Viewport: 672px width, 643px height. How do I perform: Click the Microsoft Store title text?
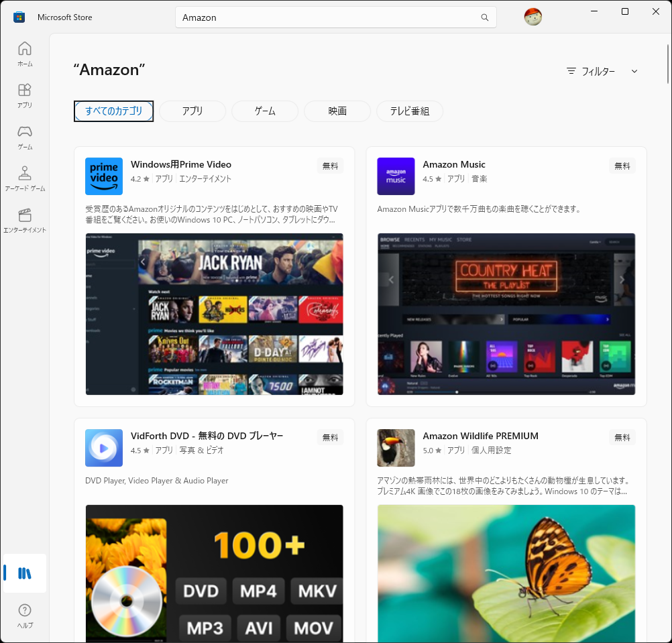pyautogui.click(x=64, y=17)
